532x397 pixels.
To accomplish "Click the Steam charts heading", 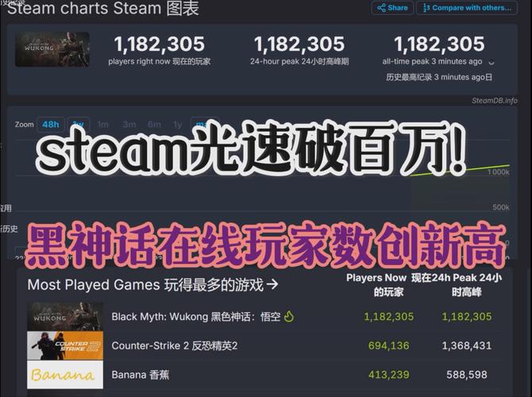I will coord(103,9).
